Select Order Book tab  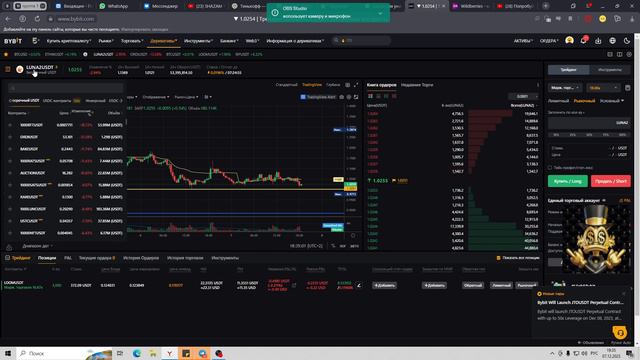pos(381,85)
